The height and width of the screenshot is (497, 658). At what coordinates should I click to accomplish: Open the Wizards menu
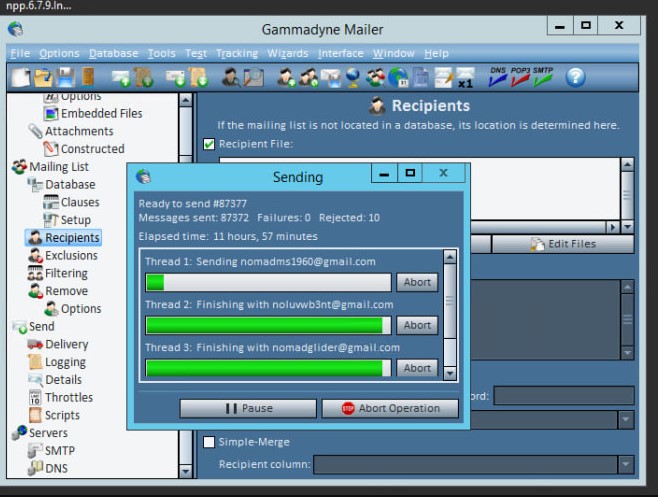(287, 53)
